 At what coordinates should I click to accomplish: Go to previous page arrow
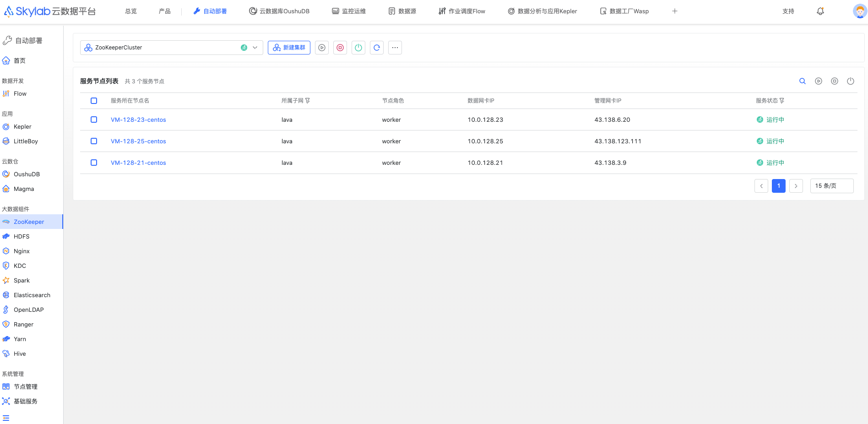(x=761, y=186)
